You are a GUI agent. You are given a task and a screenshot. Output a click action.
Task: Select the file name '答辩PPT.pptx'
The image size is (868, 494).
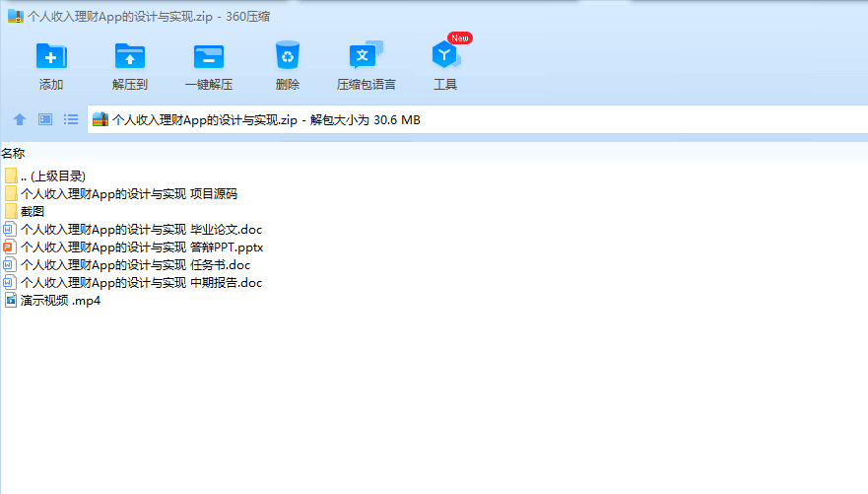click(142, 247)
